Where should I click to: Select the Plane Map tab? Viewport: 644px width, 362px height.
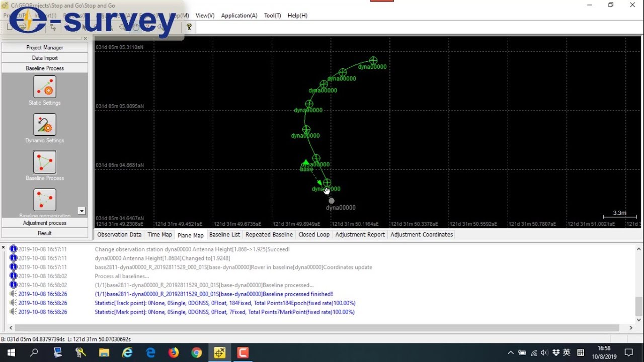[191, 235]
